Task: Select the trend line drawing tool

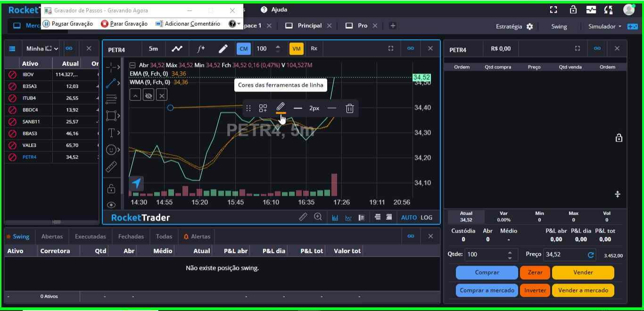Action: 111,84
